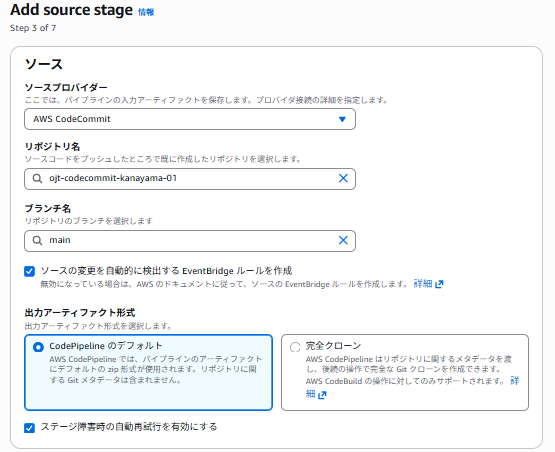Image resolution: width=555 pixels, height=452 pixels.
Task: Click the EventBridge ルールを作成 checkbox label
Action: point(166,271)
